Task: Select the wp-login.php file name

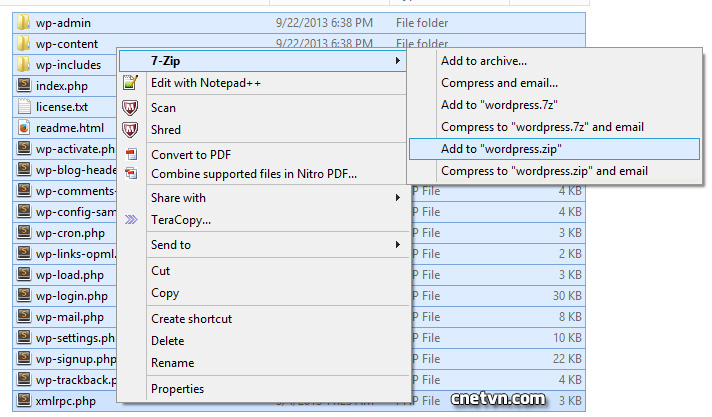Action: click(72, 296)
